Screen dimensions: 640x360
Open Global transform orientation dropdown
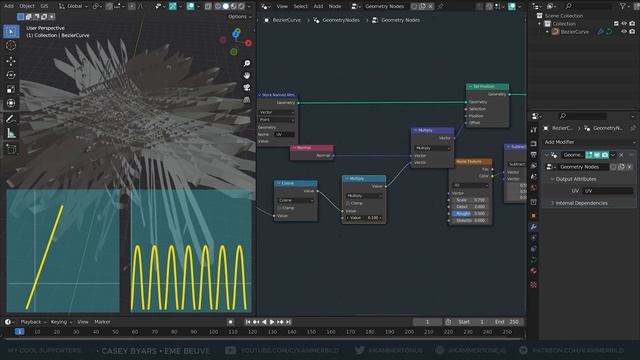coord(73,6)
